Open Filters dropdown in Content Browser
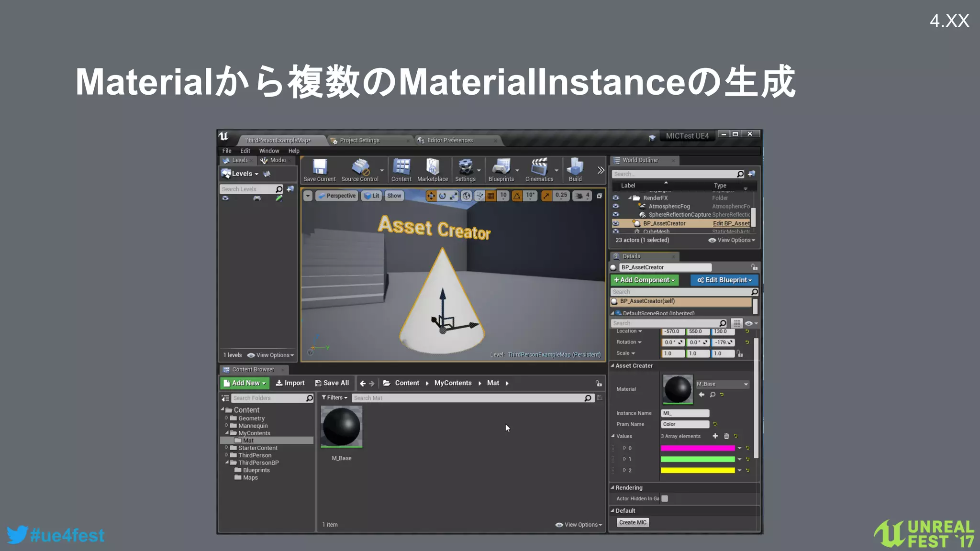980x551 pixels. click(x=334, y=397)
